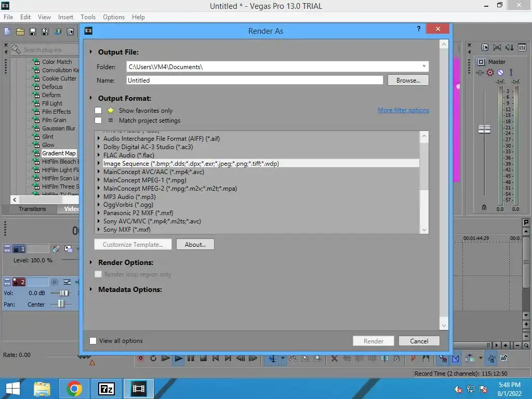Open the View menu

click(x=45, y=17)
